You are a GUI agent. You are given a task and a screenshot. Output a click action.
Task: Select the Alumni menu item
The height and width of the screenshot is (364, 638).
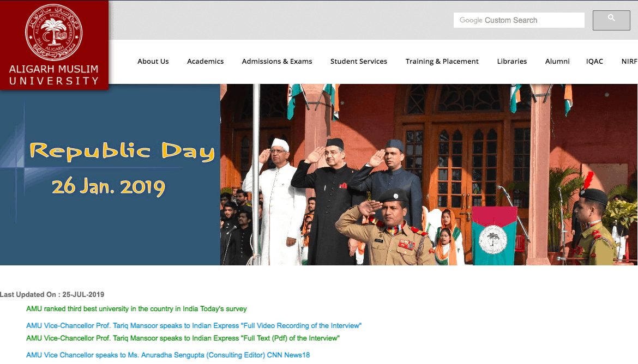click(557, 62)
